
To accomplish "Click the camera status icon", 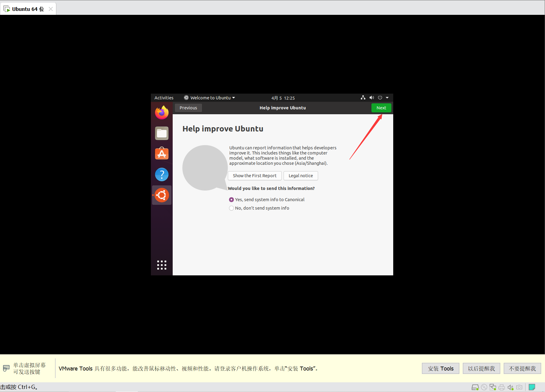I will point(519,387).
